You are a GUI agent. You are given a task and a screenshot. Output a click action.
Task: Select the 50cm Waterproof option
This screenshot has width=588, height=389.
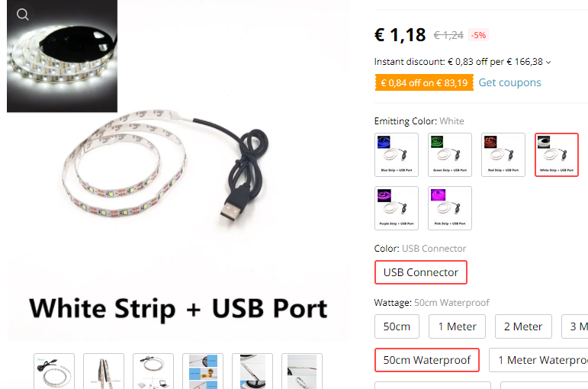pyautogui.click(x=427, y=360)
